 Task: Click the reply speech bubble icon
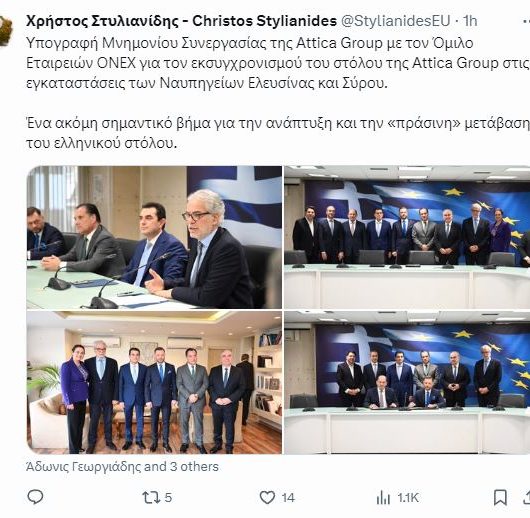point(35,497)
